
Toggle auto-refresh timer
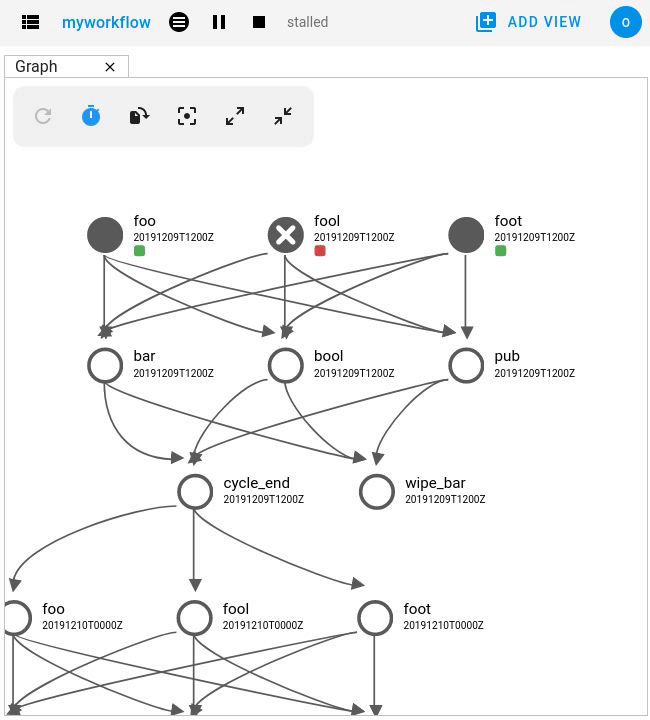pos(91,117)
